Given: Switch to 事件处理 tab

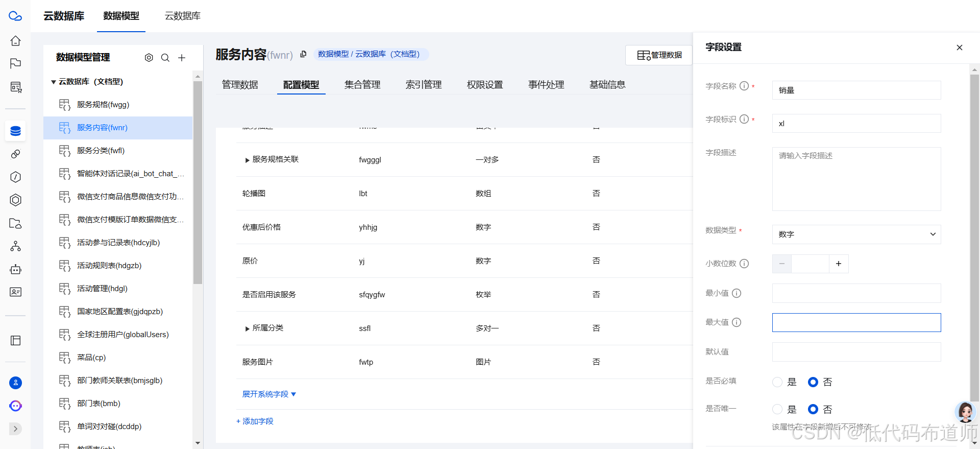Looking at the screenshot, I should pyautogui.click(x=546, y=85).
